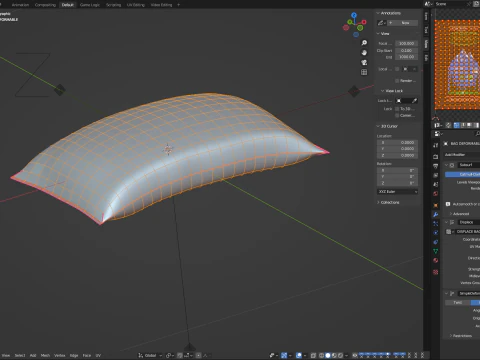
Task: Open the View Layer properties tab icon
Action: [x=436, y=175]
